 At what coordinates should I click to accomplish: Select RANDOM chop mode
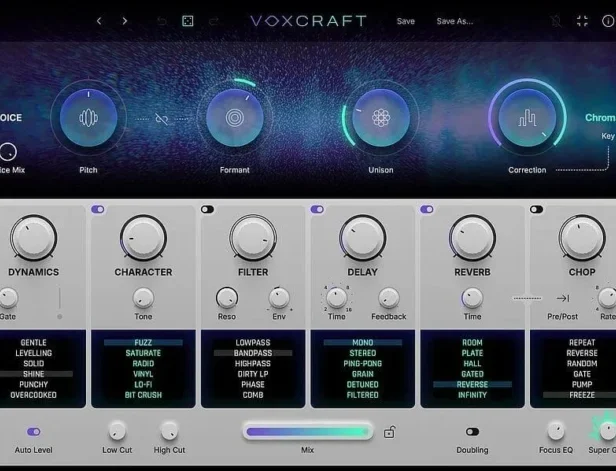coord(582,363)
